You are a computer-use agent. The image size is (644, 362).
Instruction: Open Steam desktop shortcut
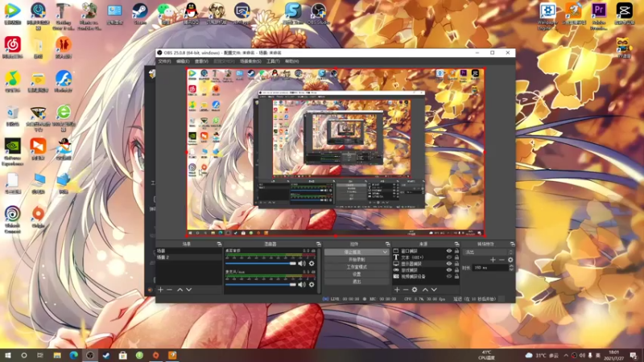point(140,14)
